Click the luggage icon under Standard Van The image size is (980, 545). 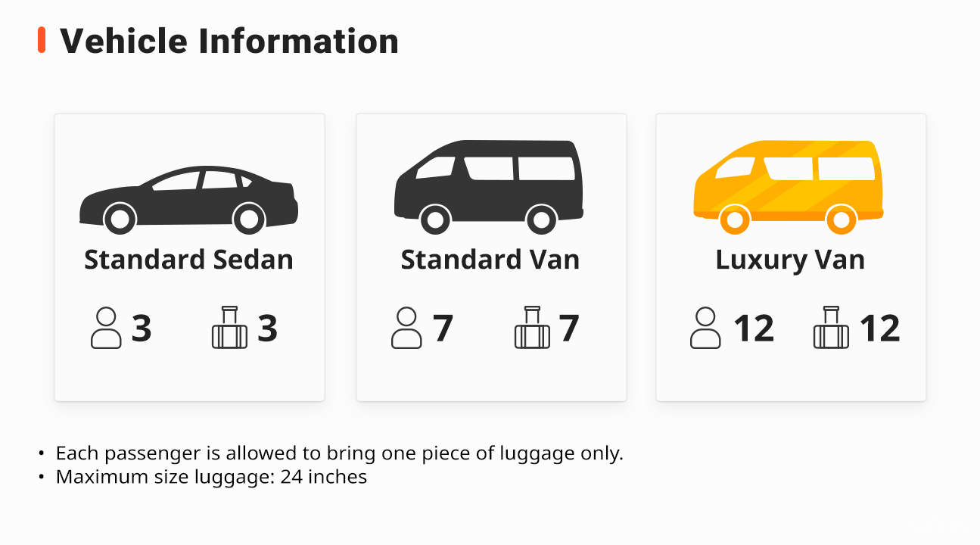[532, 327]
